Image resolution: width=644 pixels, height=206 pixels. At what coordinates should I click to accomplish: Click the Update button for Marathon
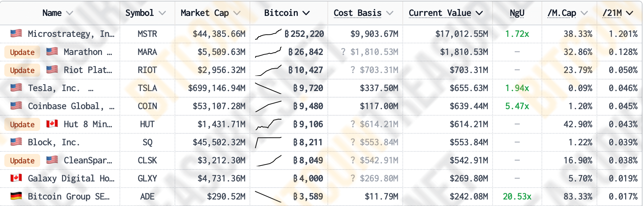tap(22, 52)
